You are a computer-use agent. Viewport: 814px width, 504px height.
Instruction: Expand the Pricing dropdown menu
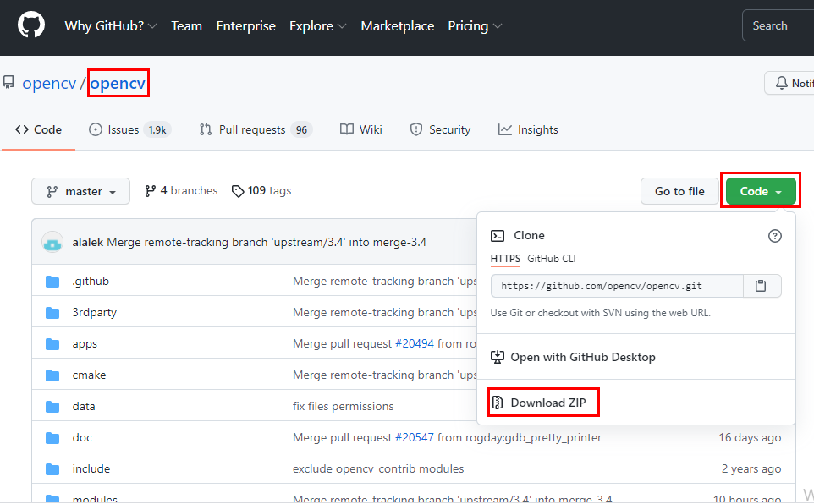pyautogui.click(x=475, y=26)
